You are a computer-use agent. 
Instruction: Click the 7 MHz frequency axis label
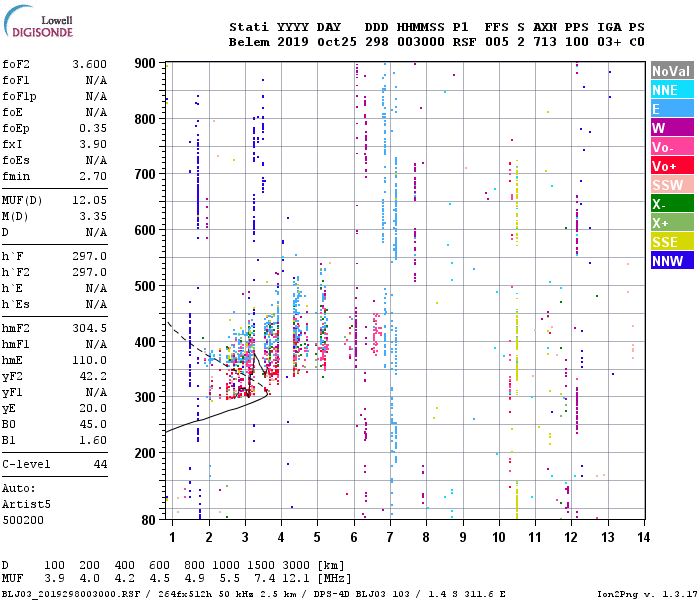[x=390, y=537]
